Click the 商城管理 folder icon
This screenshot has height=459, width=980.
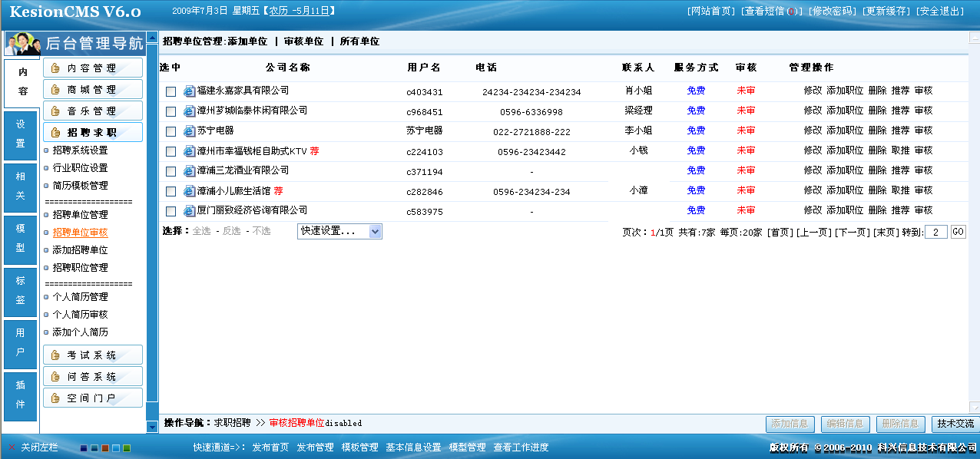[56, 89]
